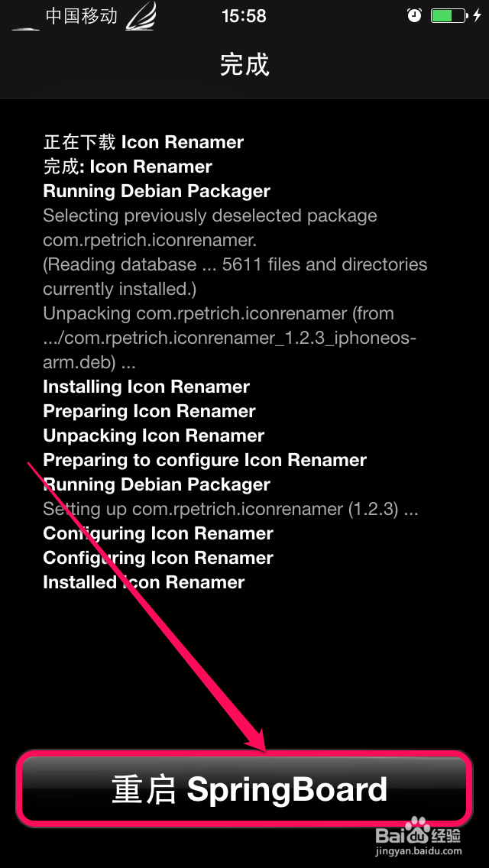489x868 pixels.
Task: Tap the charging lightning bolt icon
Action: pos(477,15)
